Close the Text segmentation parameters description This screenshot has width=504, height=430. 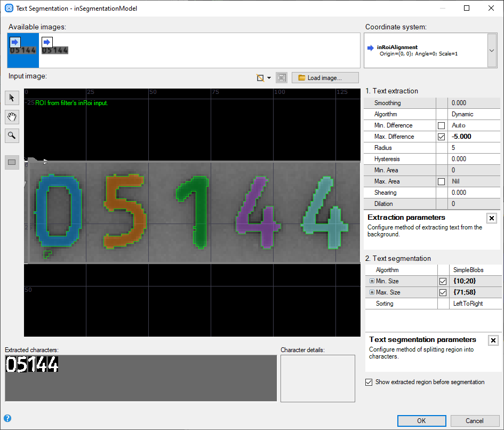[x=493, y=340]
